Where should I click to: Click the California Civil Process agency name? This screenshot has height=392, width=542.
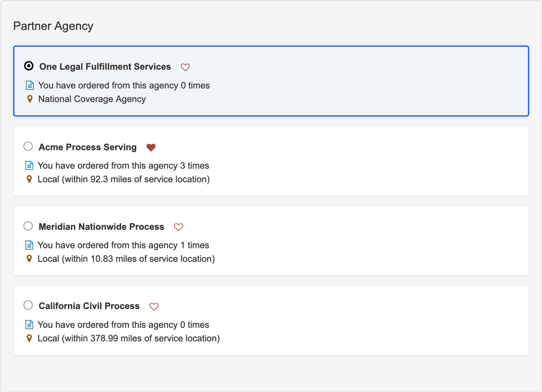(x=89, y=306)
